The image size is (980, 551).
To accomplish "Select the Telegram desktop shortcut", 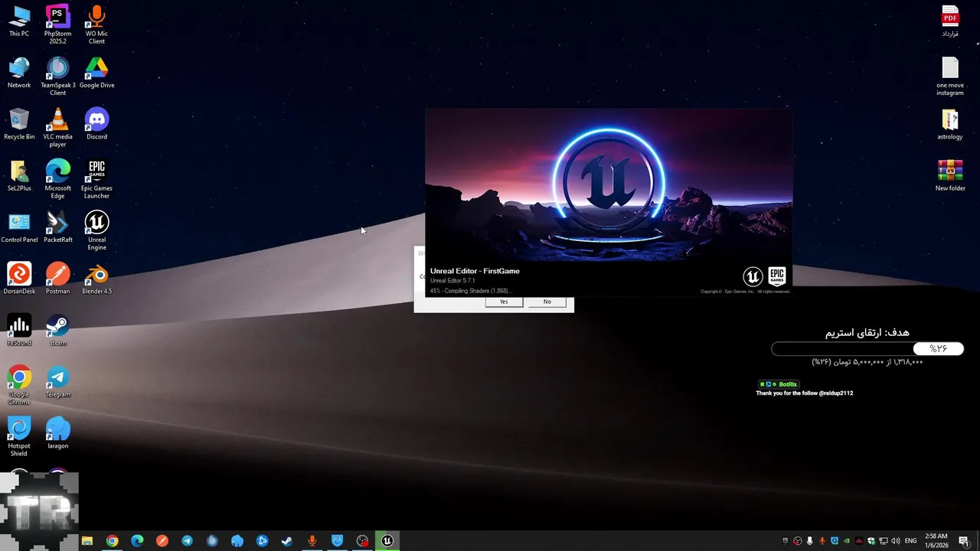I will point(57,382).
